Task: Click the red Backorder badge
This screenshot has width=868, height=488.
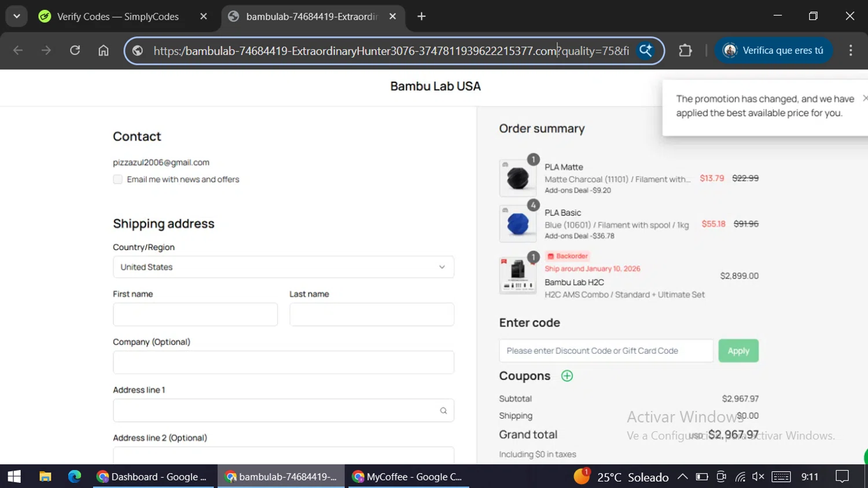Action: click(x=567, y=256)
